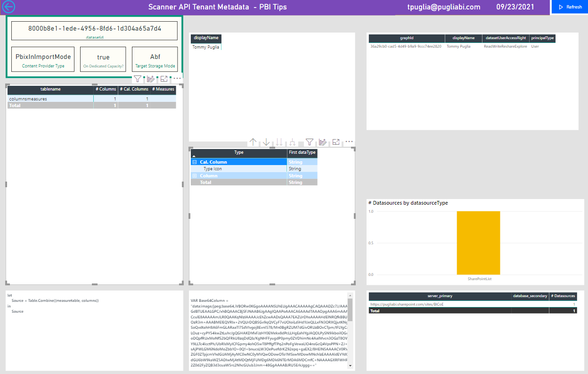588x374 pixels.
Task: Personalize the Type matrix visual
Action: 322,142
